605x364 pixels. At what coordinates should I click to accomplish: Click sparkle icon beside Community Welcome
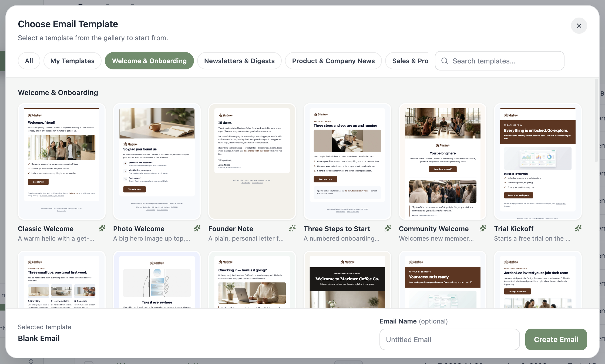[x=483, y=228]
